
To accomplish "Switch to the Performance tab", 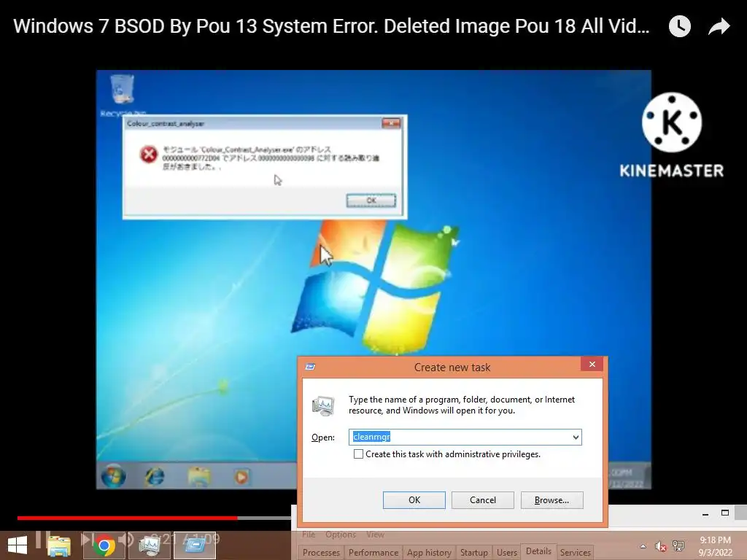I will click(373, 553).
